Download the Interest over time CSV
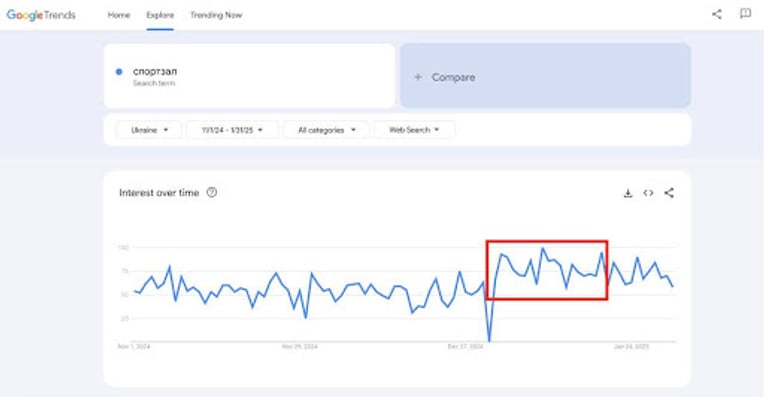The image size is (764, 397). pos(628,193)
